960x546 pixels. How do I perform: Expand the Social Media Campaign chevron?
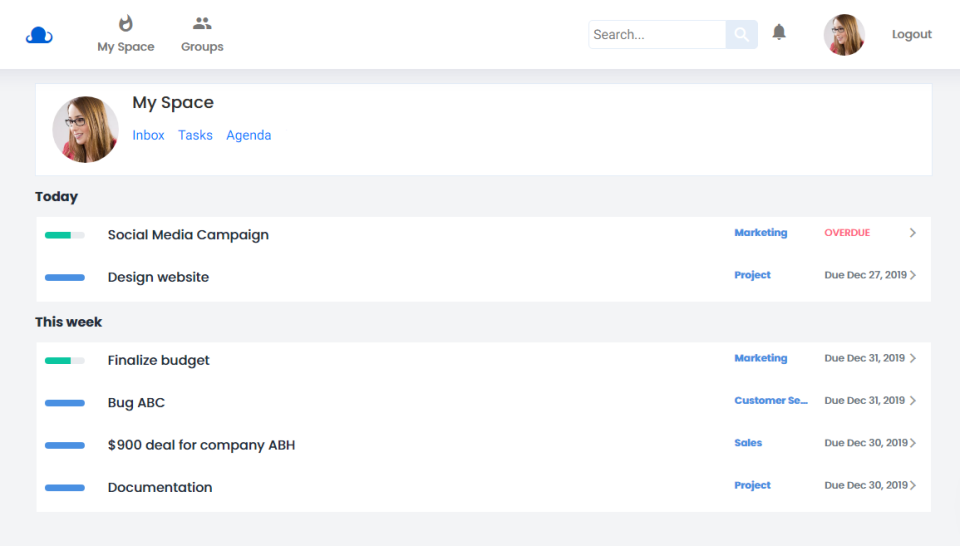pos(912,233)
